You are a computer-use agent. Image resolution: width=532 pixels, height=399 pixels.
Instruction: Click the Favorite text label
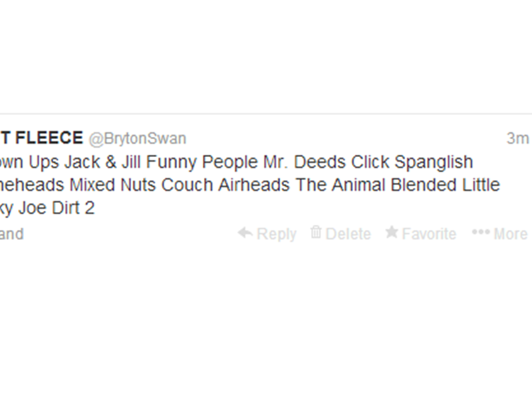coord(428,234)
